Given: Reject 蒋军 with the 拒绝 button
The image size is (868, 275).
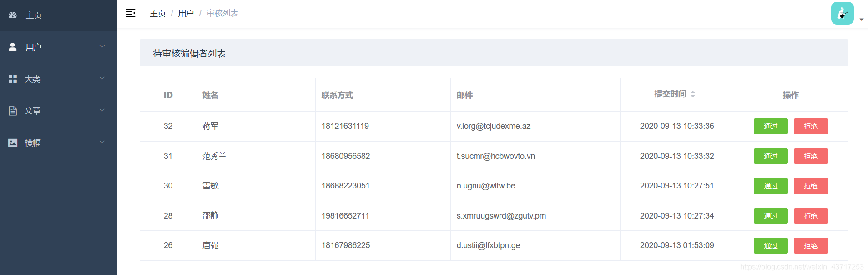Looking at the screenshot, I should click(x=811, y=126).
